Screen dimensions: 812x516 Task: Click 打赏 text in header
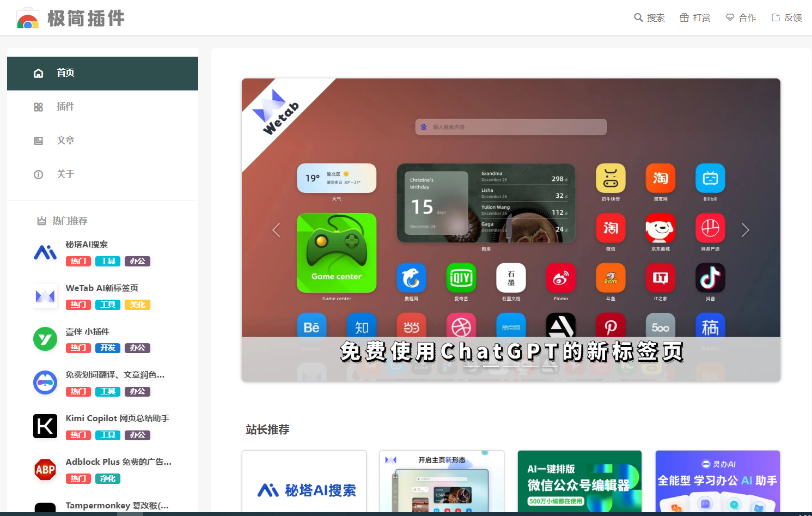click(x=701, y=17)
